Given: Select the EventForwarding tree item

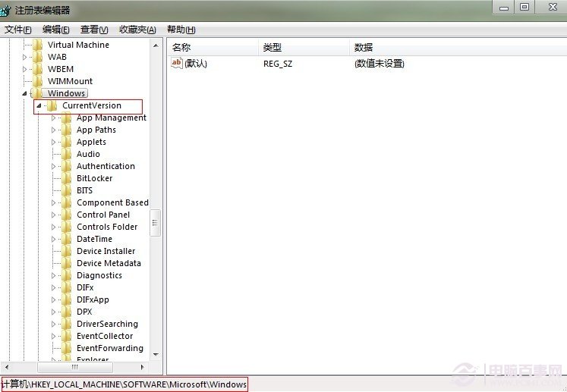Looking at the screenshot, I should (109, 348).
